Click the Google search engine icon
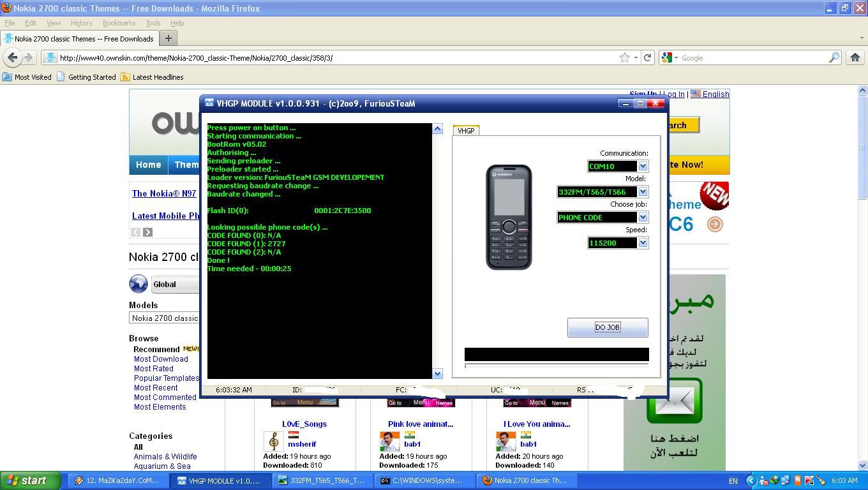The height and width of the screenshot is (490, 868). coord(667,57)
